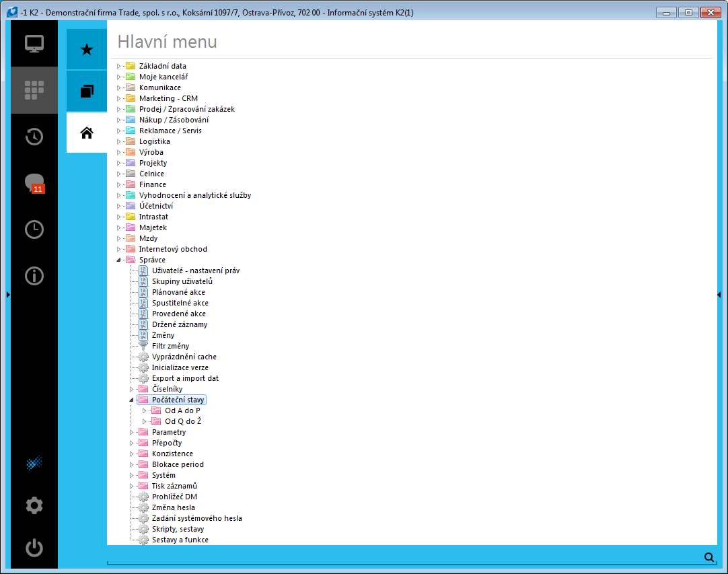The image size is (728, 574).
Task: Select Účetnictví tree item
Action: point(156,206)
